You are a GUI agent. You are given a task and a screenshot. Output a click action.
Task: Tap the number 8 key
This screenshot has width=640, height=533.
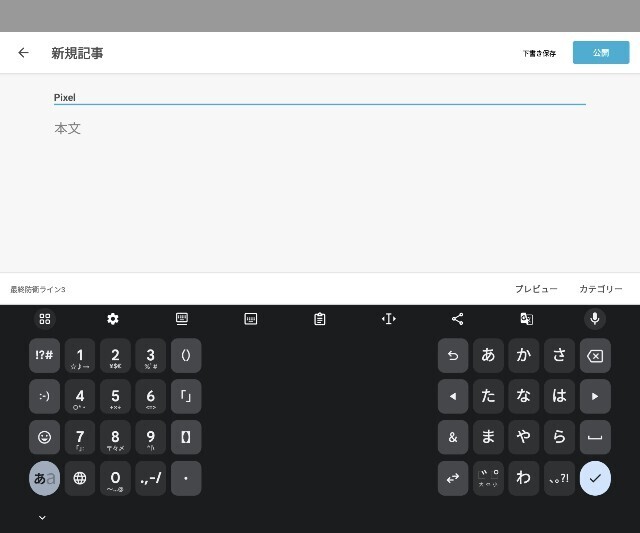tap(115, 437)
